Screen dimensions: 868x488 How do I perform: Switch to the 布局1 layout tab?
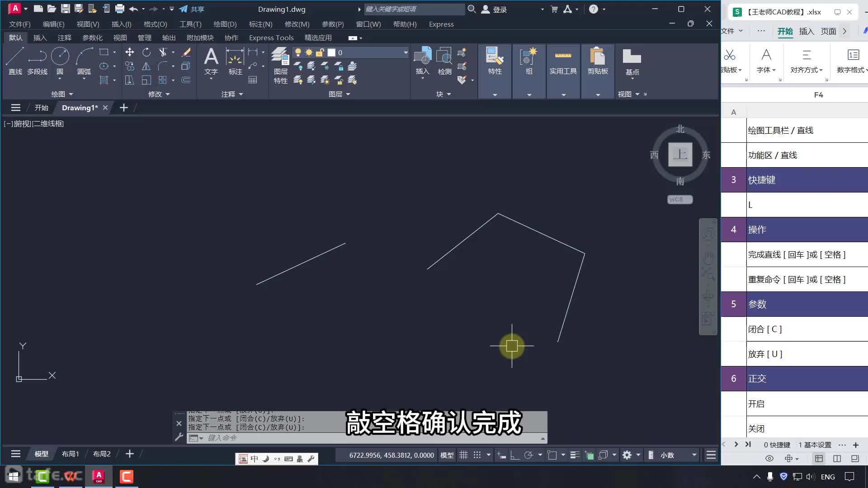point(71,454)
